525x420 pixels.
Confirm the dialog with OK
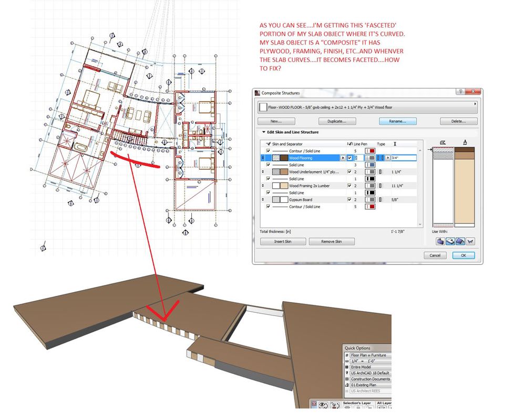[464, 255]
